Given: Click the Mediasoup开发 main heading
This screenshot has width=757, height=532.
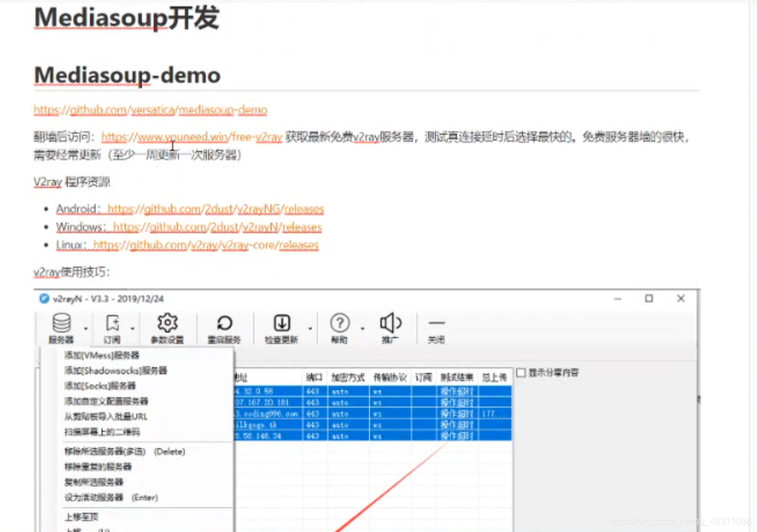Looking at the screenshot, I should [x=127, y=17].
